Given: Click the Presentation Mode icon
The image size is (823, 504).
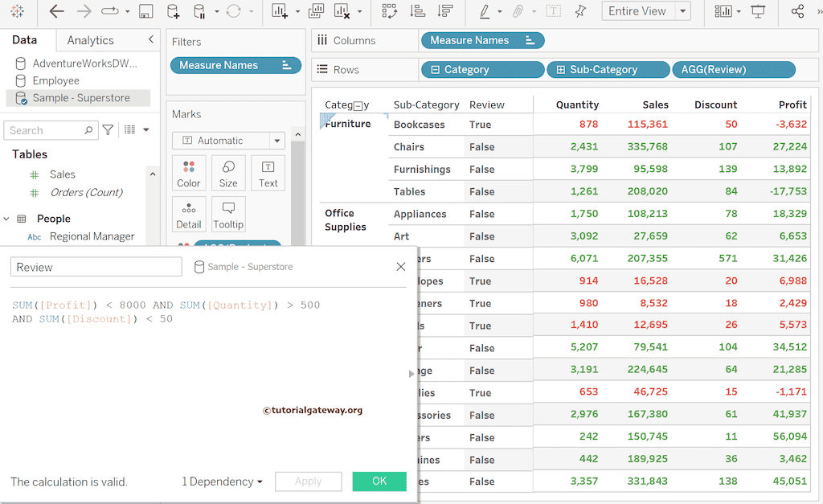Looking at the screenshot, I should tap(757, 11).
